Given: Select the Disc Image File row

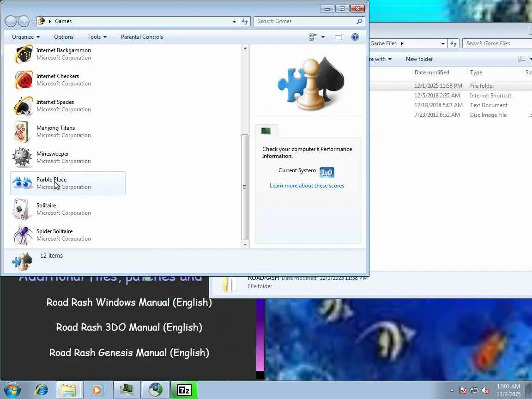Looking at the screenshot, I should (451, 115).
